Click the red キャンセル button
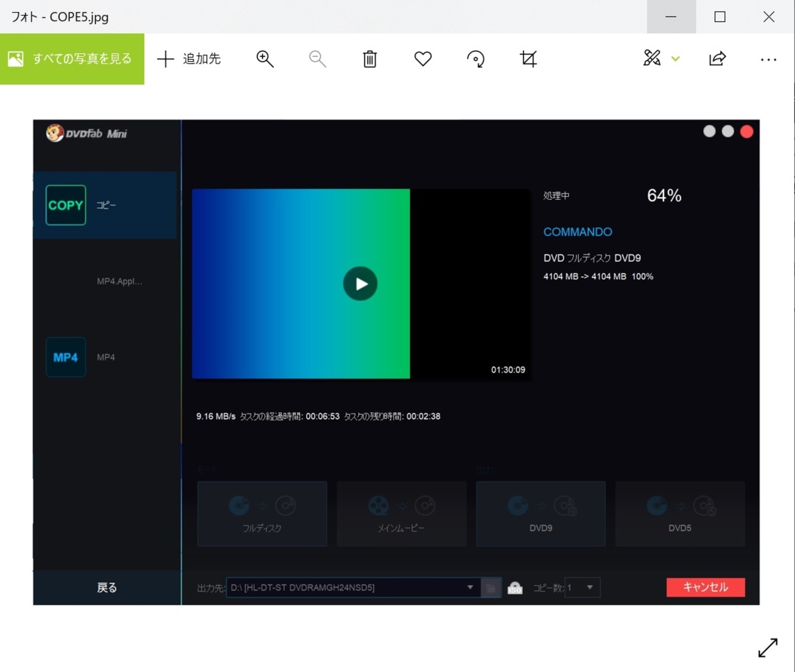Image resolution: width=795 pixels, height=672 pixels. (705, 587)
